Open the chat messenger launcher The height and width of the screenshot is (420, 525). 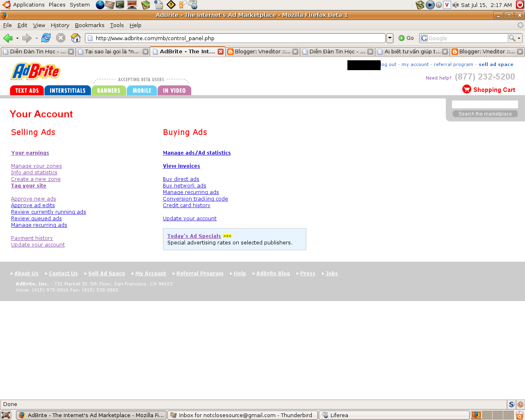point(182,5)
